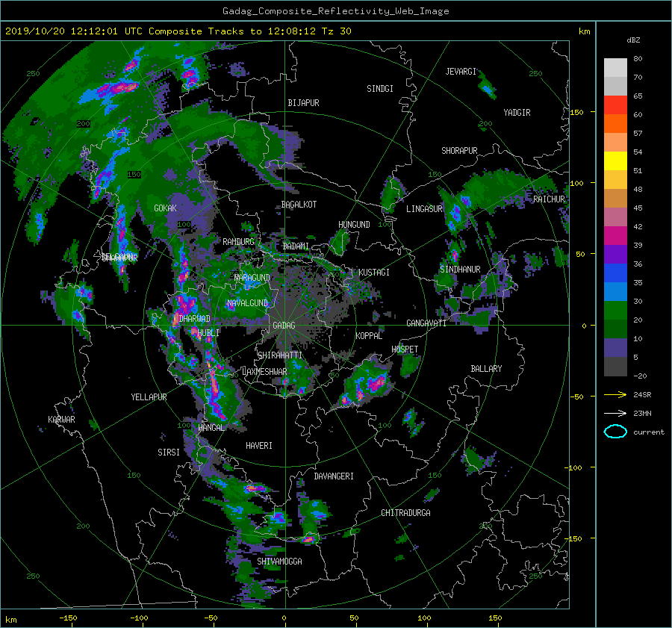Click the YELLAPUR city label
The height and width of the screenshot is (628, 672).
coord(149,397)
